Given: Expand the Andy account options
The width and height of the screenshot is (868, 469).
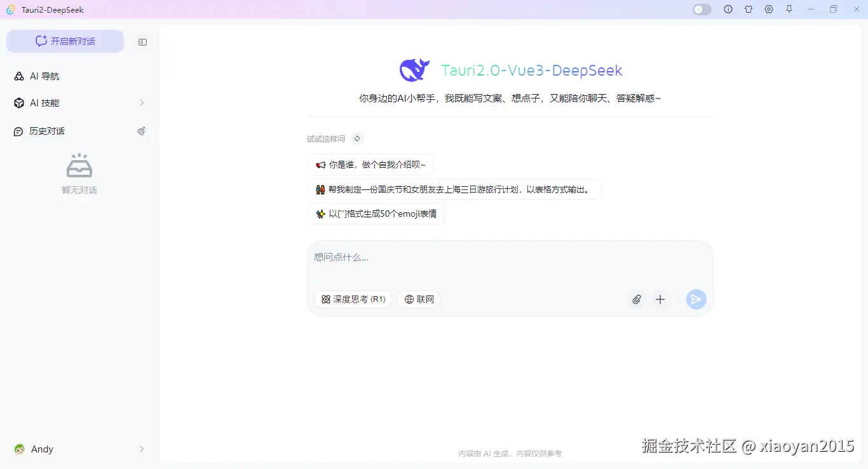Looking at the screenshot, I should (x=141, y=449).
